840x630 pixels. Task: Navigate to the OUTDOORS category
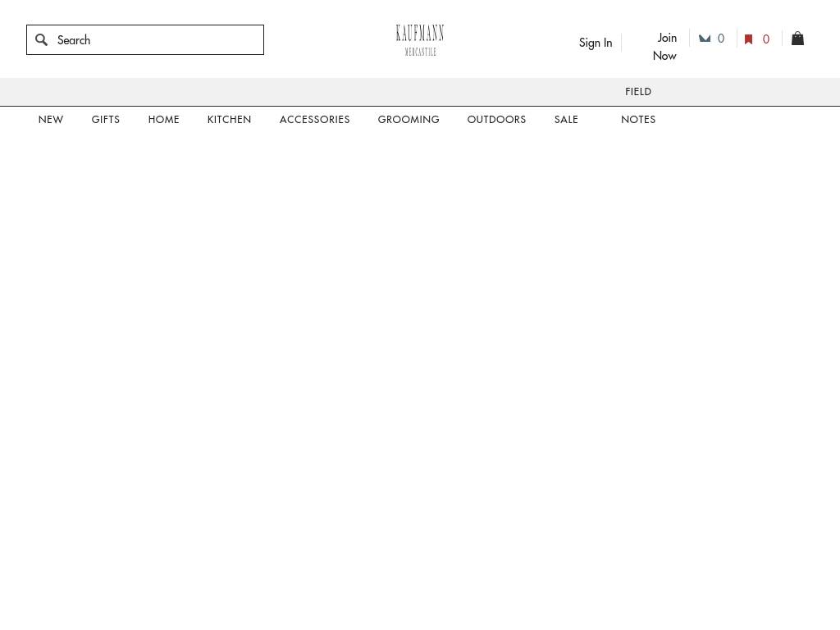496,120
